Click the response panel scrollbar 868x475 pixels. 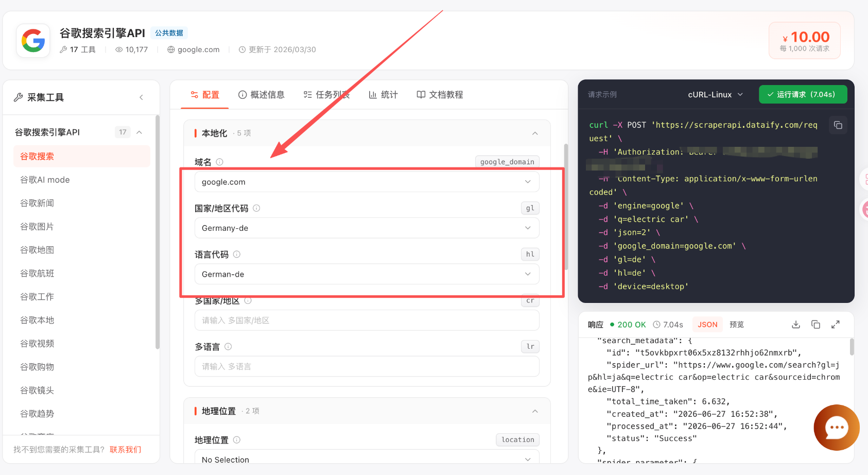(x=852, y=347)
